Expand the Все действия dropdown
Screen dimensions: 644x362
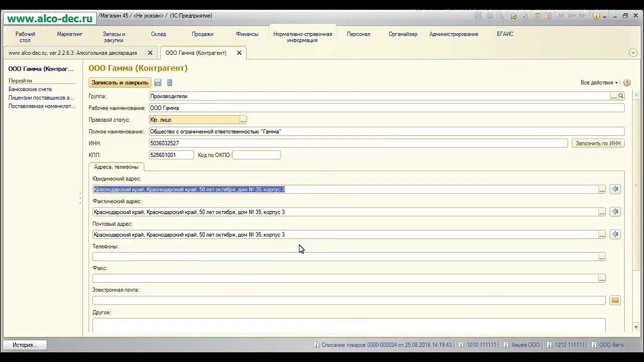point(599,82)
